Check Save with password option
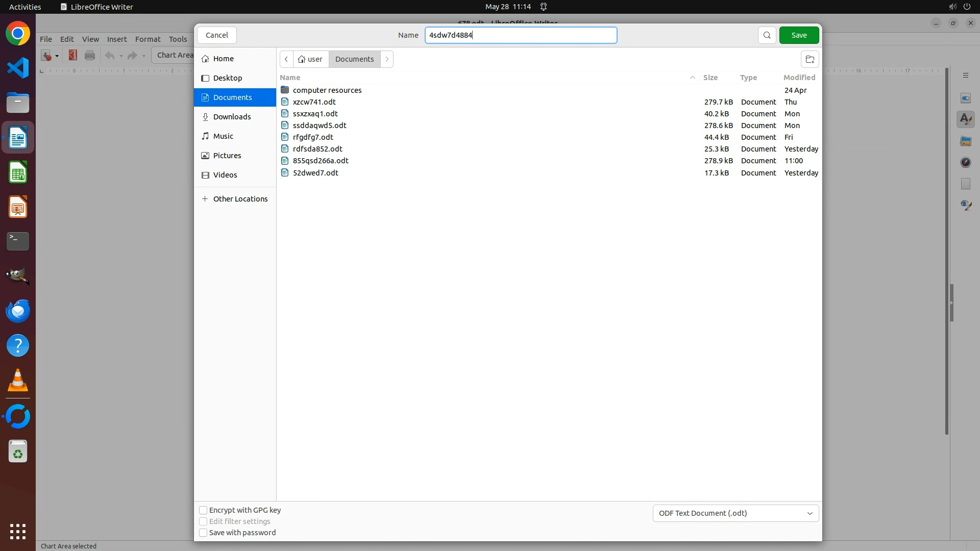This screenshot has height=551, width=980. click(x=203, y=533)
